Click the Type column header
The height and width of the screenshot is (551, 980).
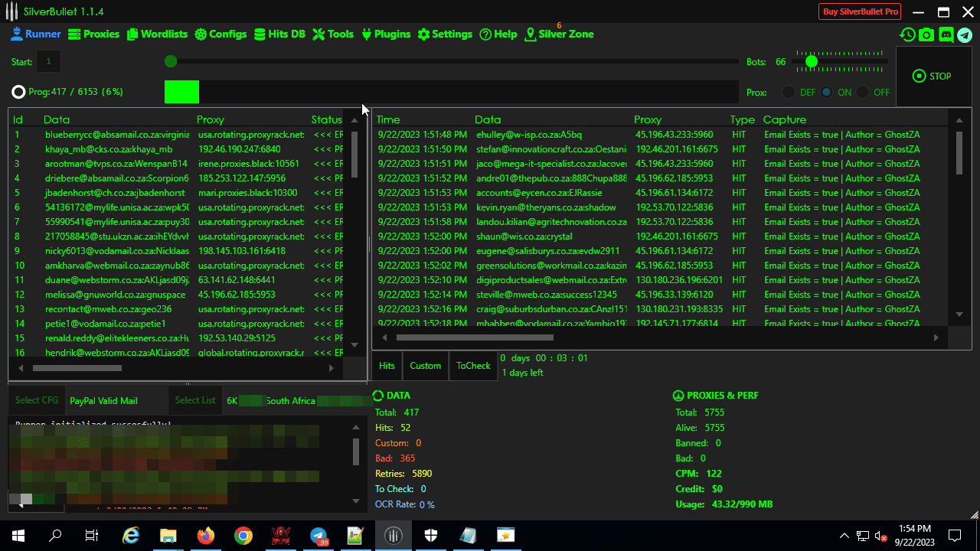[x=743, y=119]
